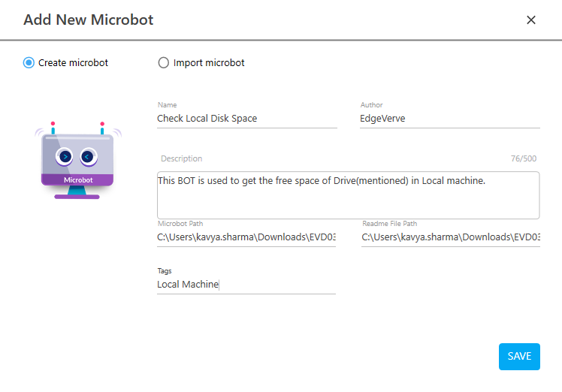Click the robot's left eye with right arrow
The height and width of the screenshot is (392, 562).
click(x=66, y=156)
